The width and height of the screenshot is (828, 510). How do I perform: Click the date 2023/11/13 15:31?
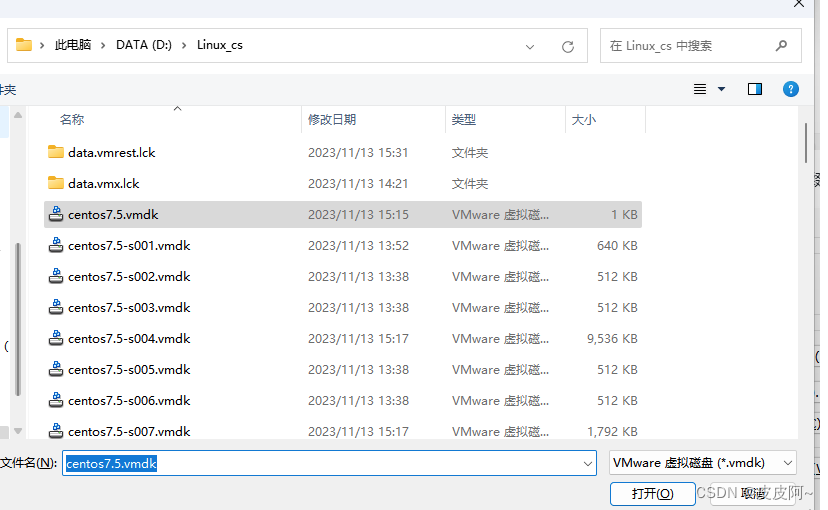[358, 153]
